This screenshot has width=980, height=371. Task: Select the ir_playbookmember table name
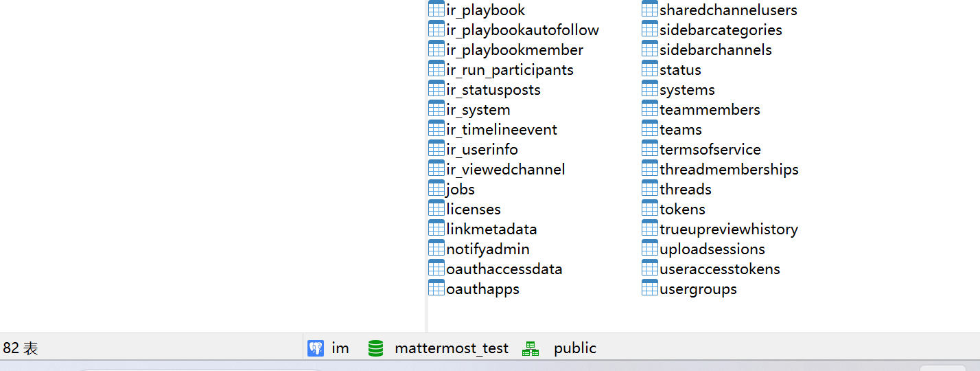coord(515,50)
